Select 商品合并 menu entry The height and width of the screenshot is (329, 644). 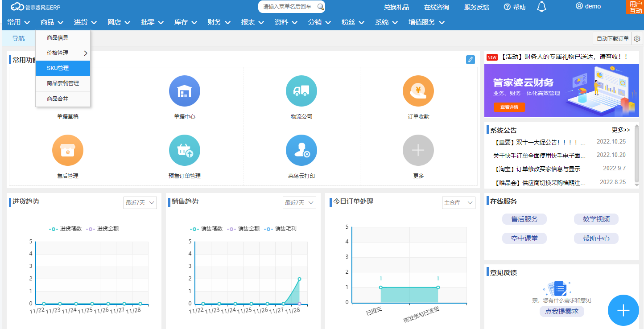pyautogui.click(x=63, y=99)
